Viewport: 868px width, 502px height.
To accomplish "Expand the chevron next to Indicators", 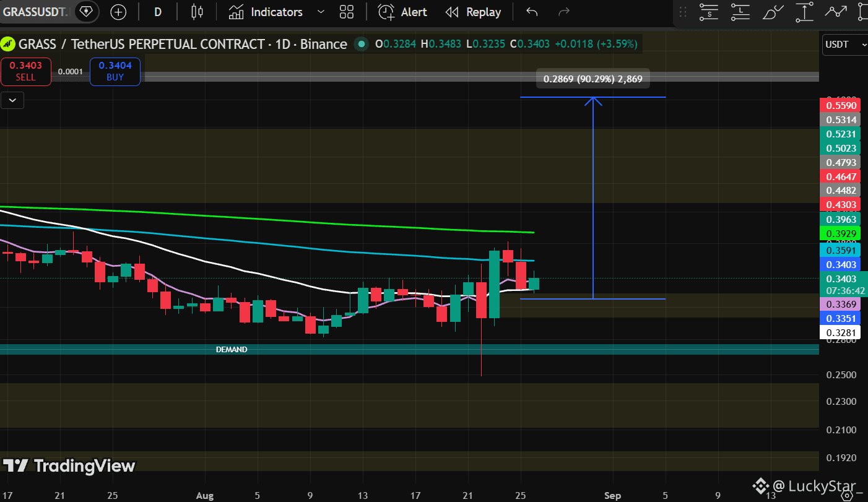I will [x=320, y=12].
